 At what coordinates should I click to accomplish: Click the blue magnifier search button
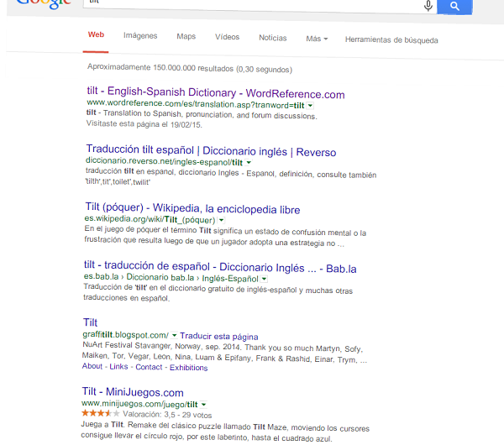[x=454, y=6]
